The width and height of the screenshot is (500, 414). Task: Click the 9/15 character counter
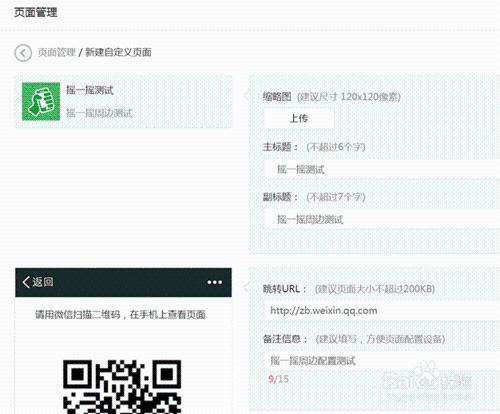pyautogui.click(x=278, y=379)
